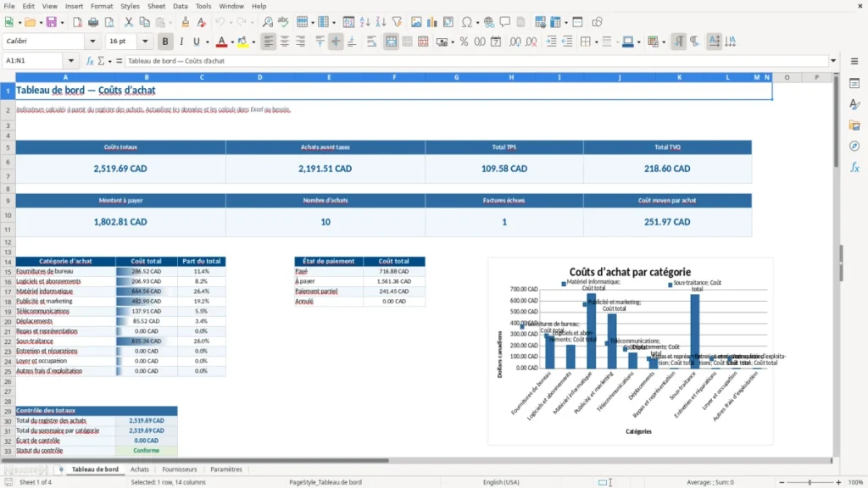Click the vertical scrollbar

click(836, 121)
